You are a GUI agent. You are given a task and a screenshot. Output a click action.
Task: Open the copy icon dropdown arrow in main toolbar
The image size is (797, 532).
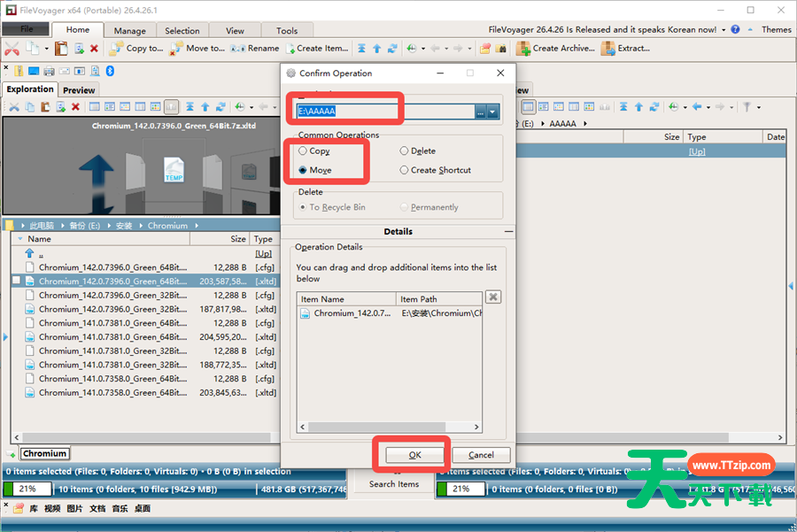pos(47,49)
